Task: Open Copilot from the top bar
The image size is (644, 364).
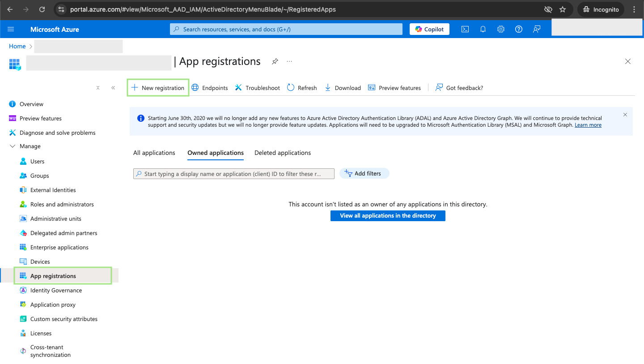Action: pyautogui.click(x=429, y=29)
